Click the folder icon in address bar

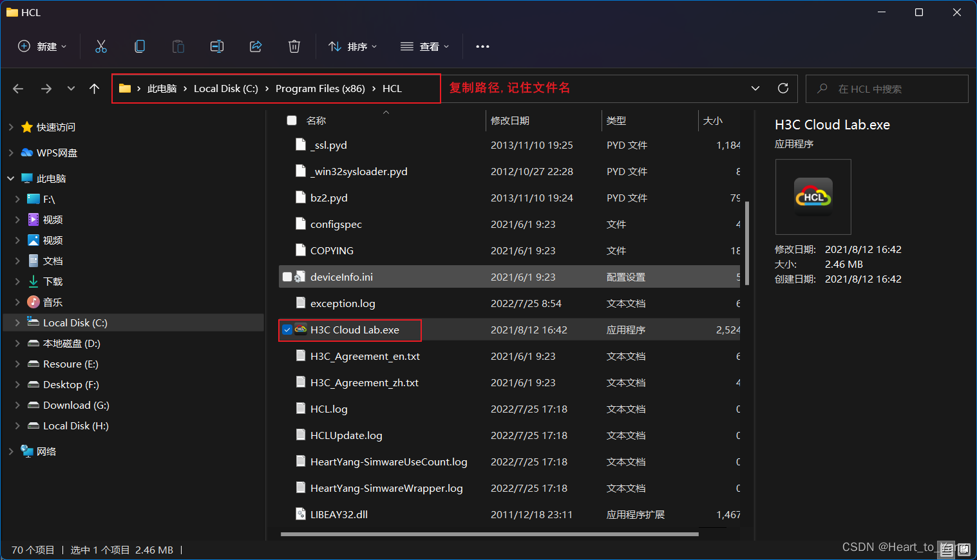tap(125, 88)
